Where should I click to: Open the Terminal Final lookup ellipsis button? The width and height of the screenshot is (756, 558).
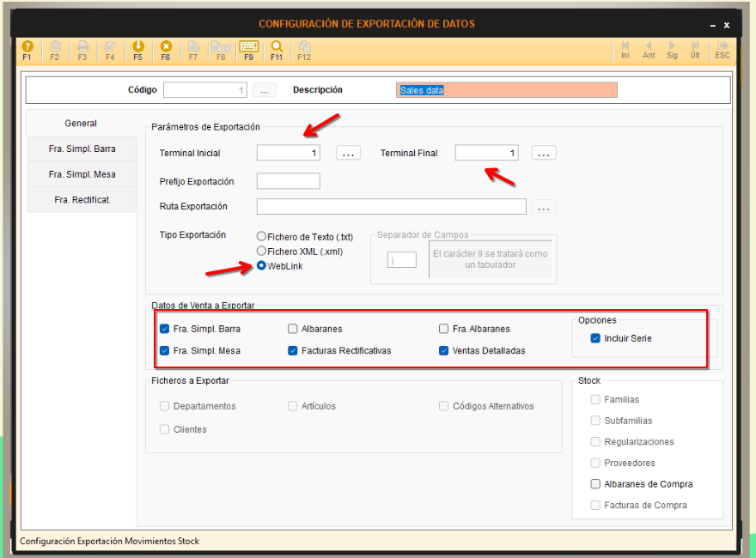point(544,153)
